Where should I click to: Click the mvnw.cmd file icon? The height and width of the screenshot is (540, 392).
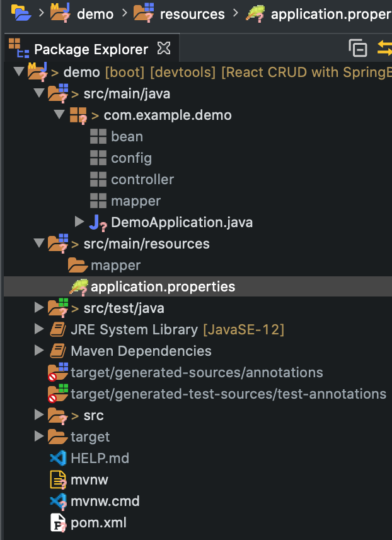pyautogui.click(x=58, y=502)
